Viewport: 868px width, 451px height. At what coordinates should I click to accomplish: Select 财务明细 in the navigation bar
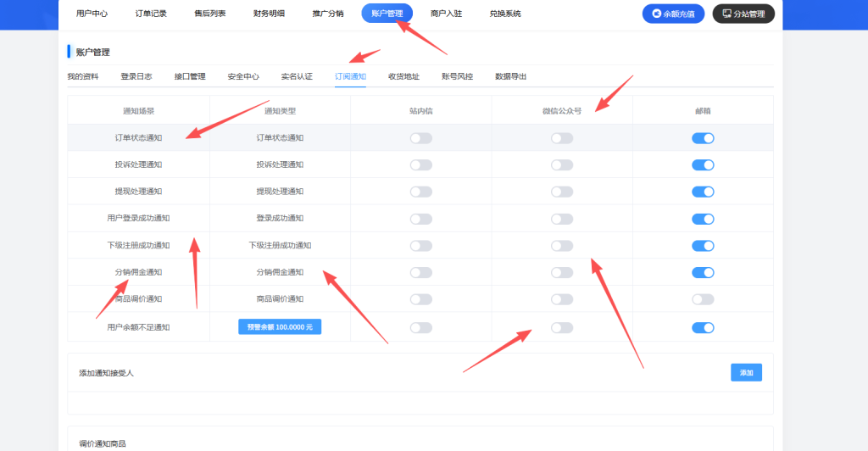pos(269,14)
